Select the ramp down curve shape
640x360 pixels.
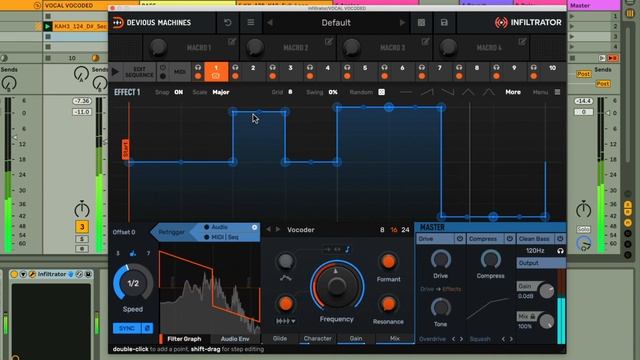(x=448, y=92)
